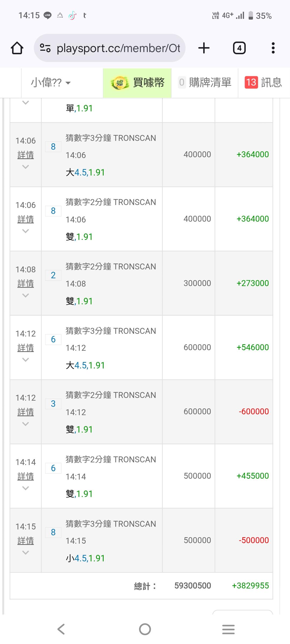This screenshot has width=290, height=644.
Task: Tap the browser home icon
Action: pyautogui.click(x=17, y=48)
